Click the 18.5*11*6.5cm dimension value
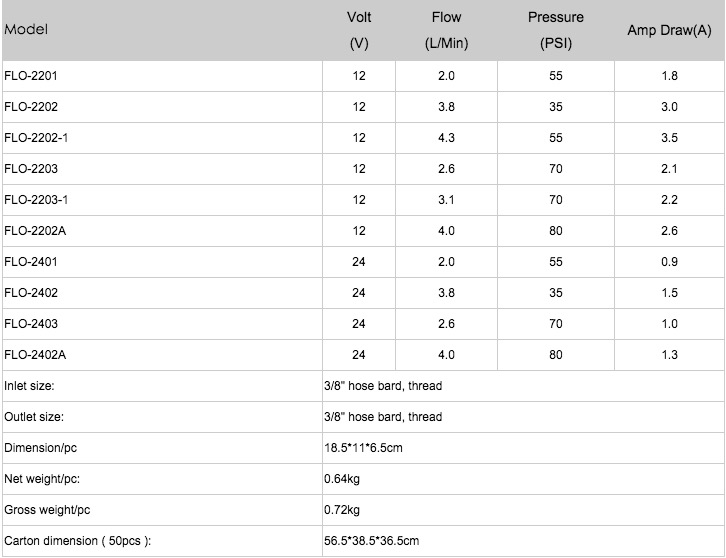 click(363, 448)
